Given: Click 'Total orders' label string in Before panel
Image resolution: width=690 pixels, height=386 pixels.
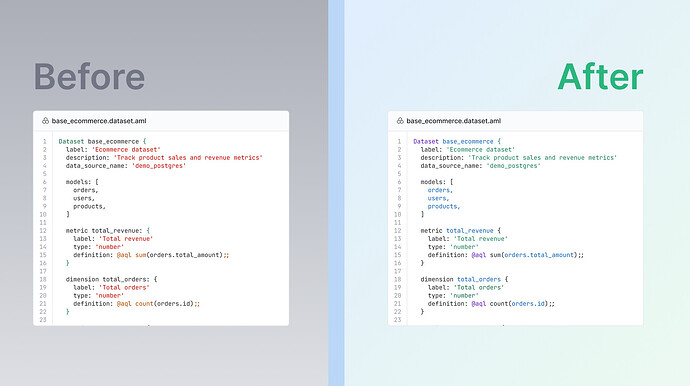Looking at the screenshot, I should click(x=124, y=287).
